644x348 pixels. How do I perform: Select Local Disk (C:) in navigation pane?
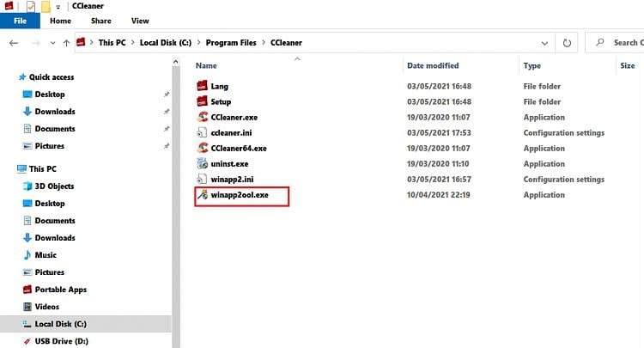coord(85,324)
